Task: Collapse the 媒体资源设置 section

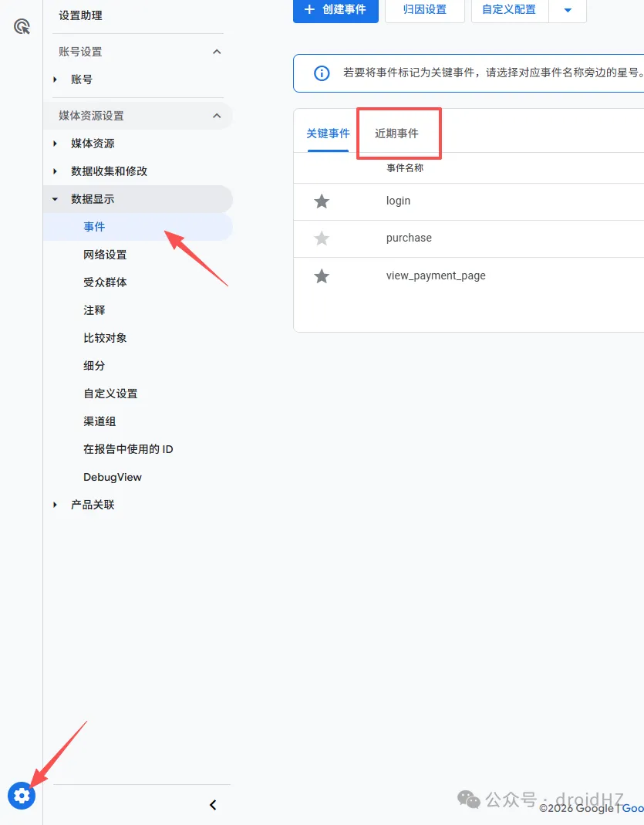Action: 217,116
